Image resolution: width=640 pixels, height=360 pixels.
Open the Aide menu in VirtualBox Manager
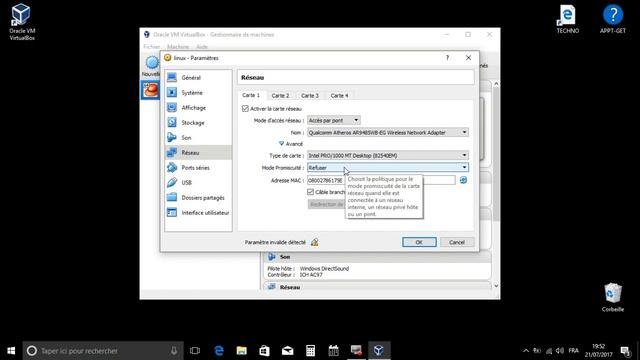pyautogui.click(x=202, y=47)
